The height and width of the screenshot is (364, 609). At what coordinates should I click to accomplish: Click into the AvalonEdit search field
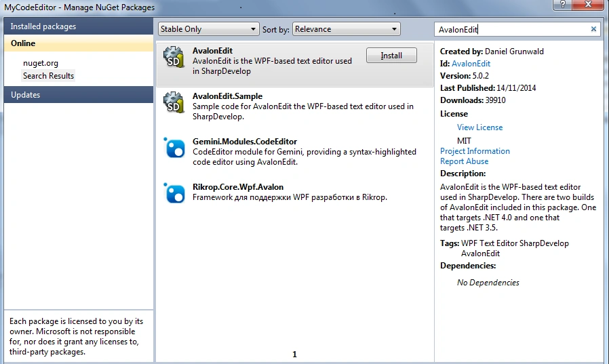pyautogui.click(x=512, y=30)
